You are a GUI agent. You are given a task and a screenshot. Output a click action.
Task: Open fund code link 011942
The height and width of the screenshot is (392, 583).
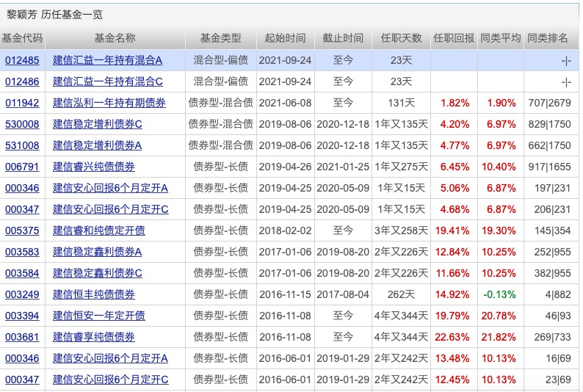[x=22, y=103]
